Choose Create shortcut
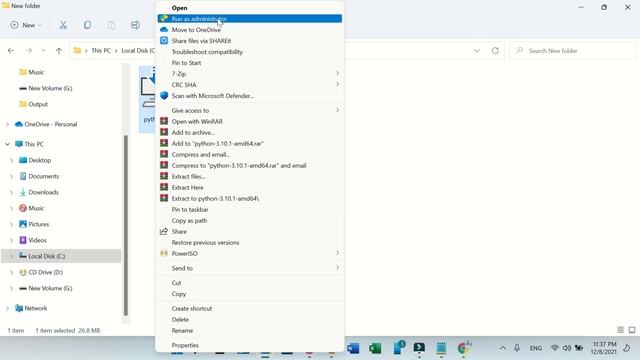The width and height of the screenshot is (640, 360). tap(250, 309)
